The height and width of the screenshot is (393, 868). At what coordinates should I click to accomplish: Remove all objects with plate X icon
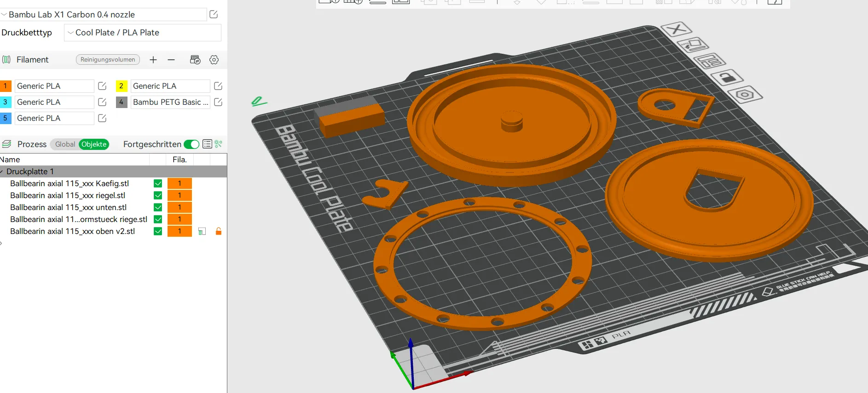pos(676,29)
